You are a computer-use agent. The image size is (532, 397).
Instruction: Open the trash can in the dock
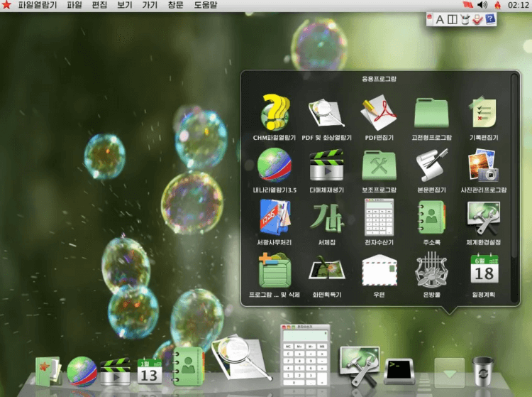point(483,370)
